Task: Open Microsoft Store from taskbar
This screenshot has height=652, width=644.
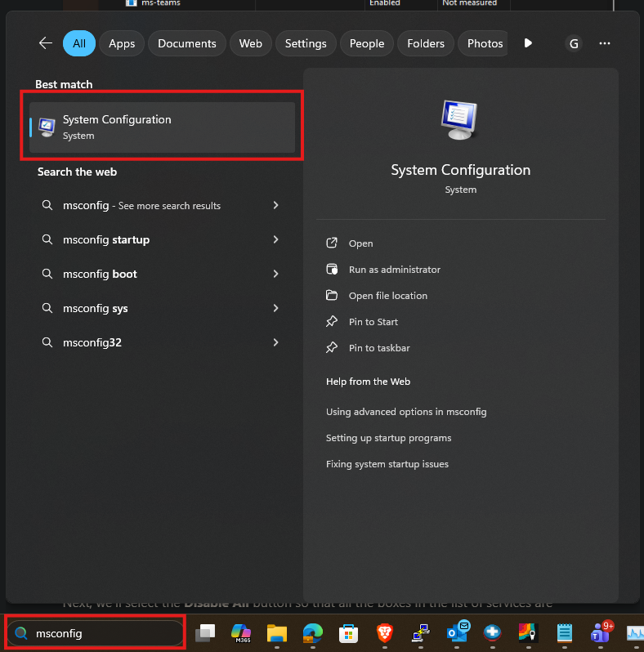Action: [349, 633]
